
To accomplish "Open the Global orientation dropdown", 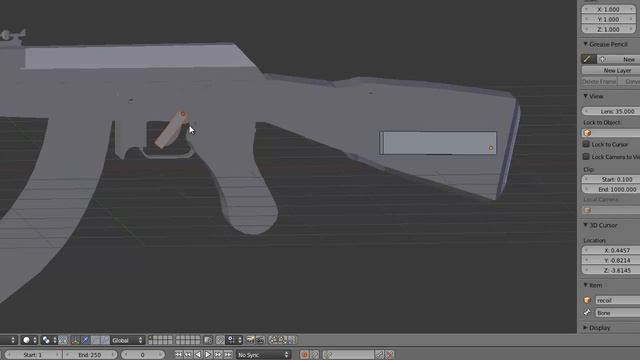I will pos(127,340).
